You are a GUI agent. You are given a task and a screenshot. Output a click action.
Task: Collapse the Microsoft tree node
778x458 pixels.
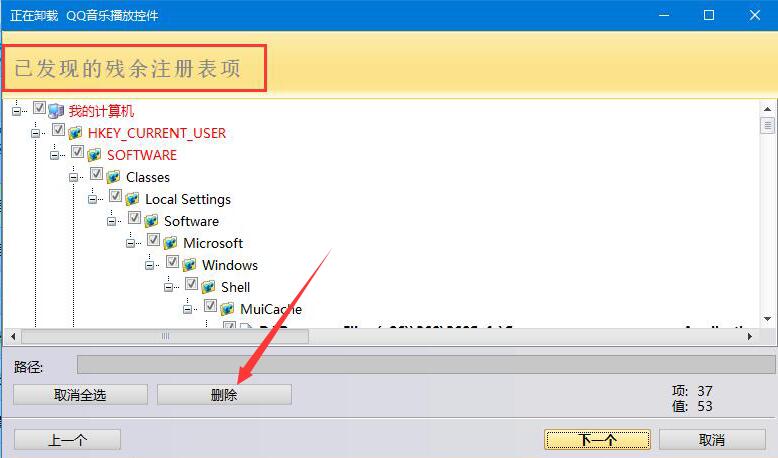pyautogui.click(x=130, y=243)
